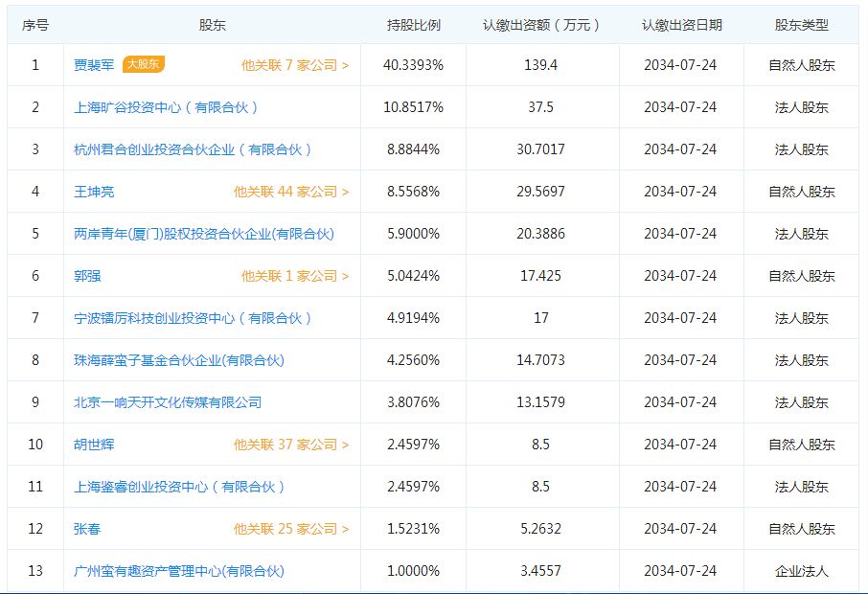Open 杭州君合创业投资合伙企业 link
This screenshot has width=868, height=594.
[x=193, y=149]
